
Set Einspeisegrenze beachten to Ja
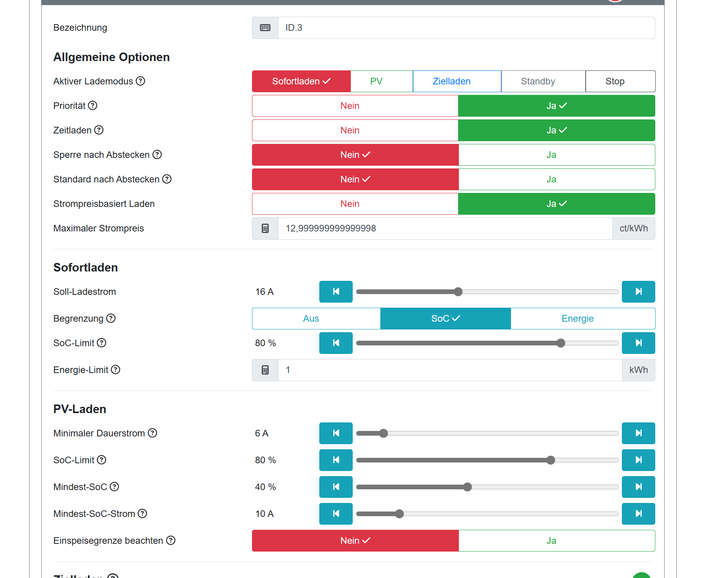pyautogui.click(x=557, y=541)
